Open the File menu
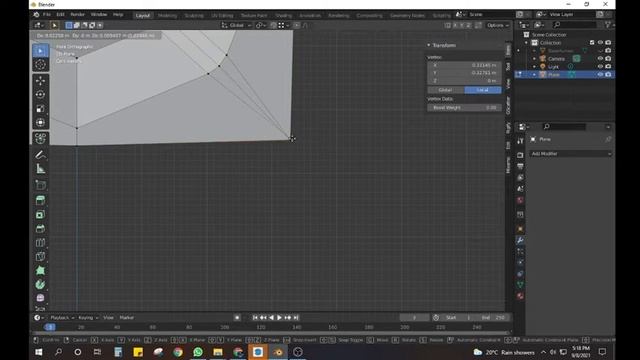The image size is (640, 360). pyautogui.click(x=47, y=15)
